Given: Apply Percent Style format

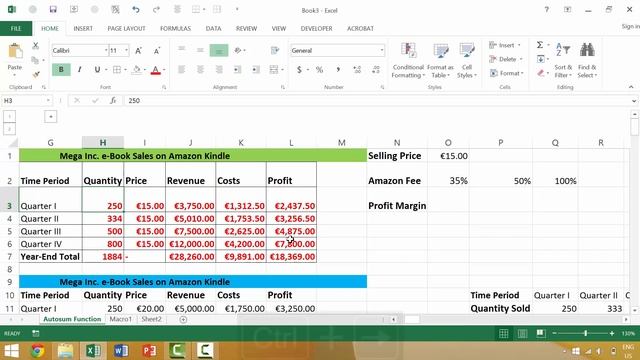Looking at the screenshot, I should [x=319, y=70].
